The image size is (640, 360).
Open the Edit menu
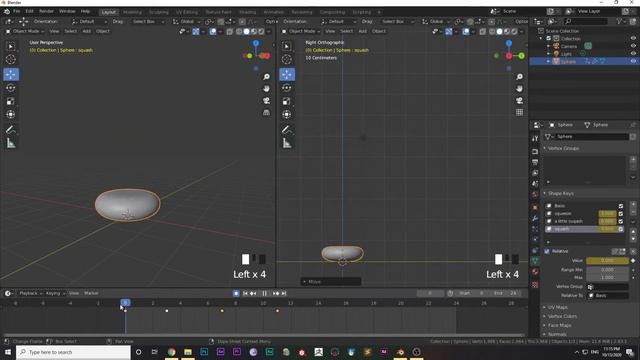pyautogui.click(x=29, y=11)
